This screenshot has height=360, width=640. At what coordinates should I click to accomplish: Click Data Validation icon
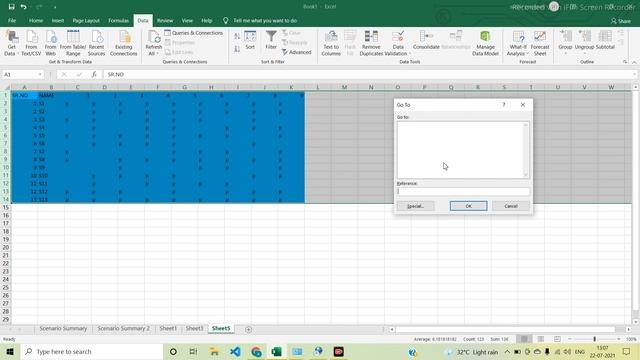398,43
